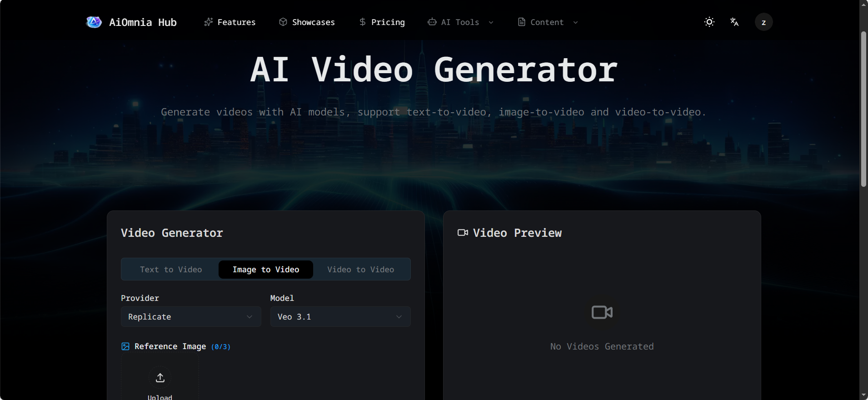Open the Features nav item
868x400 pixels.
click(x=230, y=22)
